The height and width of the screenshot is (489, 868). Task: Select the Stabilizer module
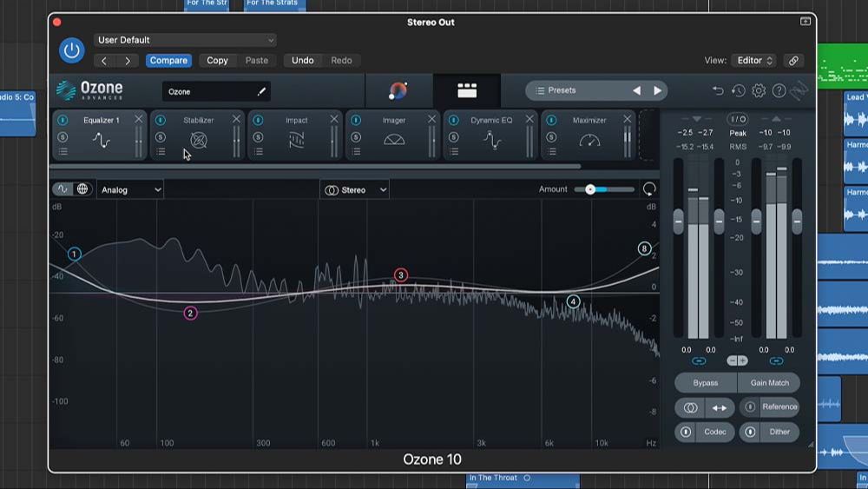(x=198, y=135)
